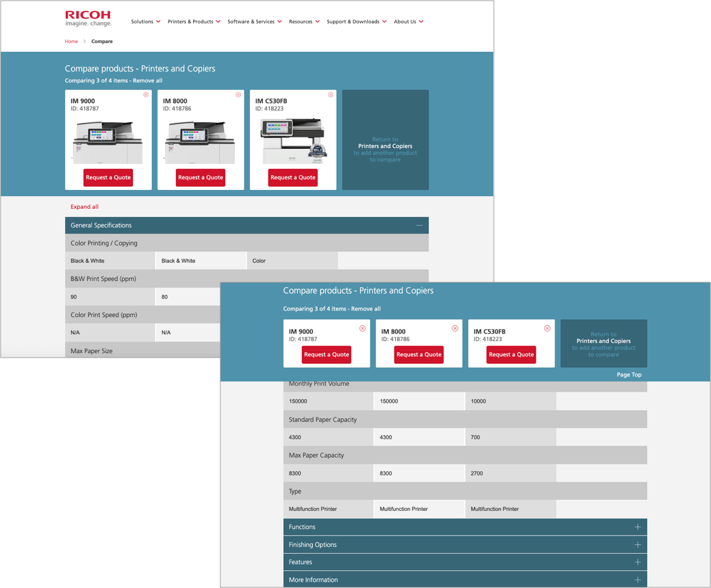
Task: Click plus icon on Functions row
Action: pyautogui.click(x=638, y=527)
